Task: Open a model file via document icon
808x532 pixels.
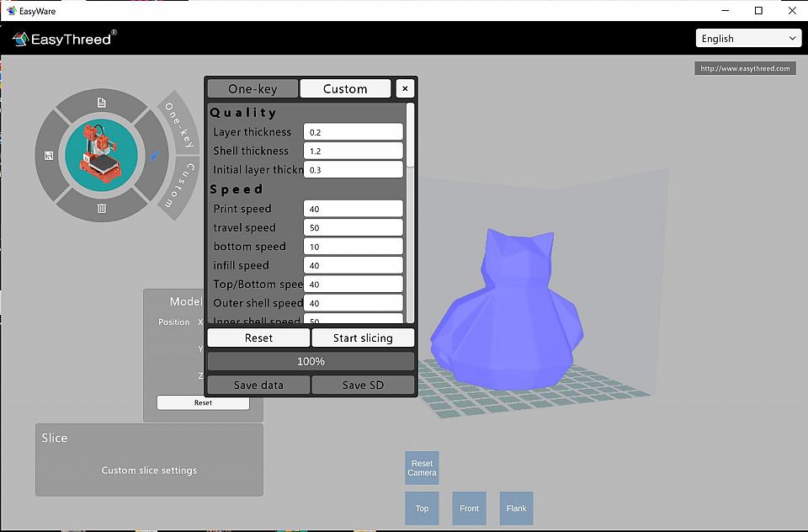Action: pyautogui.click(x=102, y=103)
